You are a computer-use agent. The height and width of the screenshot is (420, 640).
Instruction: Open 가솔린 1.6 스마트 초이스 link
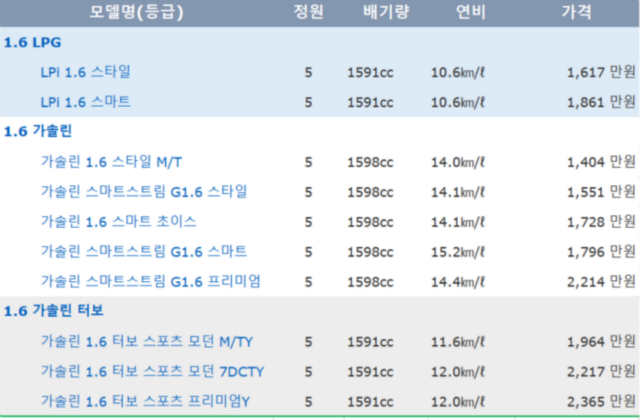point(118,222)
